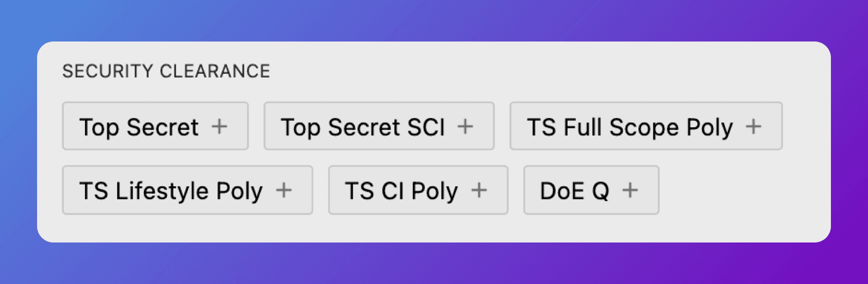
Task: Choose the TS Full Scope Poly chip
Action: 646,126
